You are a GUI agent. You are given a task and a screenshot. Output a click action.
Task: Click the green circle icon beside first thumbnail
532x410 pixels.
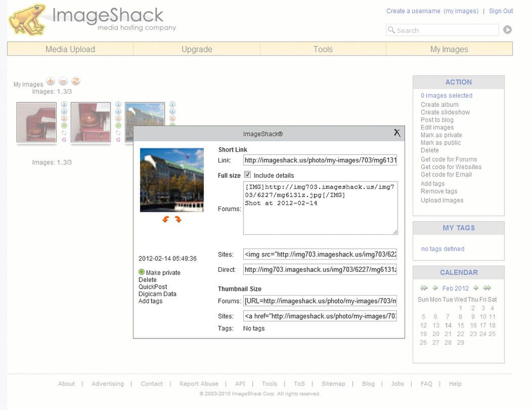64,126
